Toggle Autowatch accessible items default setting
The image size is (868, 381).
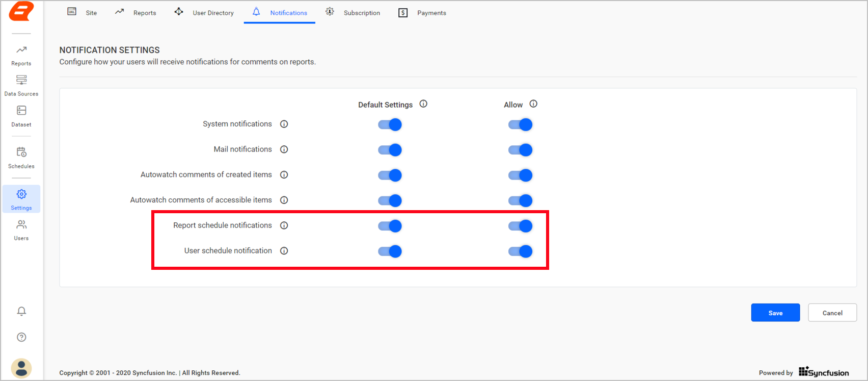pos(390,200)
